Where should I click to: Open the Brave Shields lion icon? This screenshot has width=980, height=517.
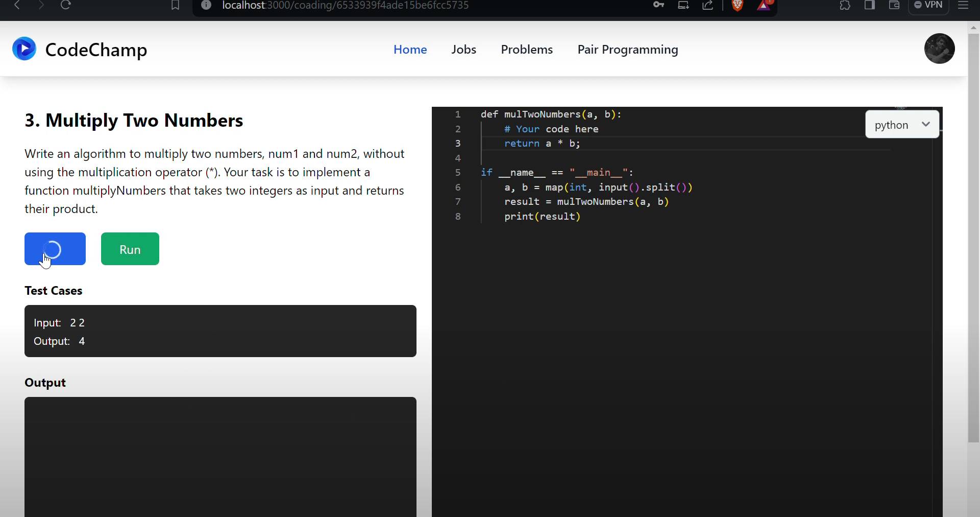(x=738, y=5)
